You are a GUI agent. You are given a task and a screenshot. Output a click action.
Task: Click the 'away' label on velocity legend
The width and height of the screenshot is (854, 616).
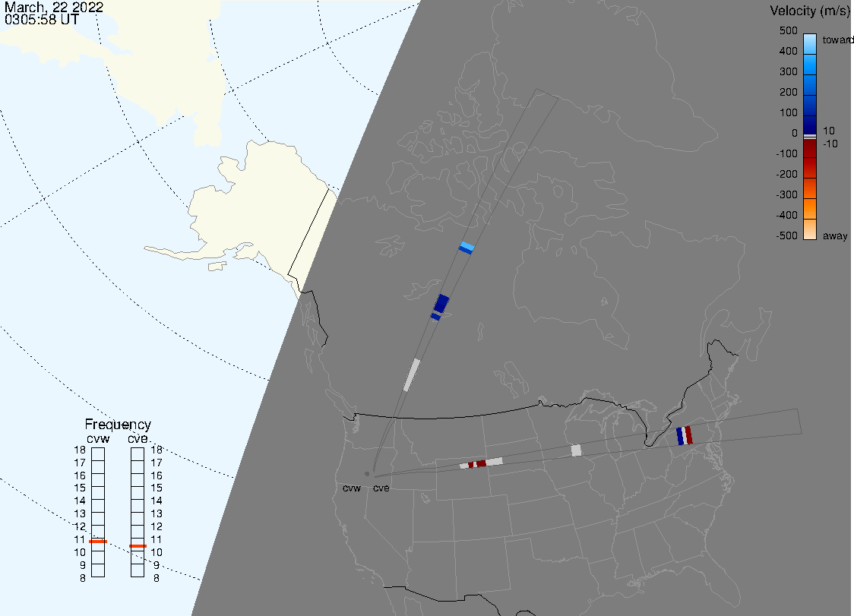click(x=835, y=235)
